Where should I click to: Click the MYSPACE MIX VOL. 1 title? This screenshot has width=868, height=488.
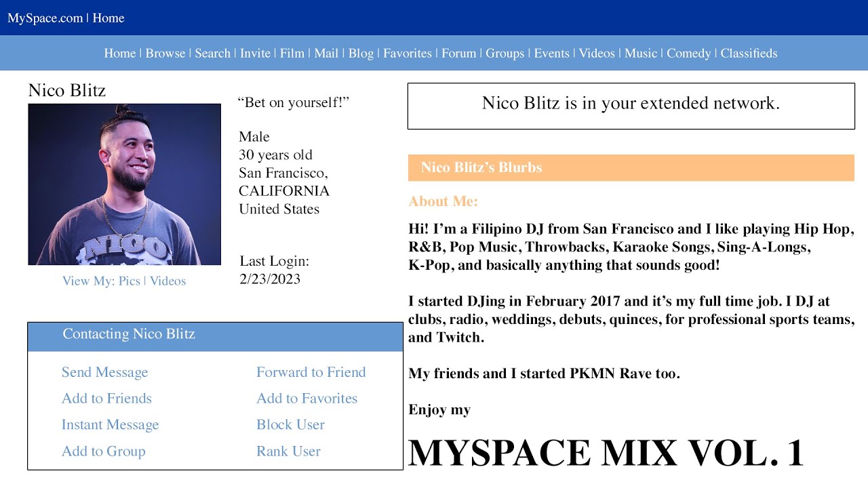pos(606,453)
